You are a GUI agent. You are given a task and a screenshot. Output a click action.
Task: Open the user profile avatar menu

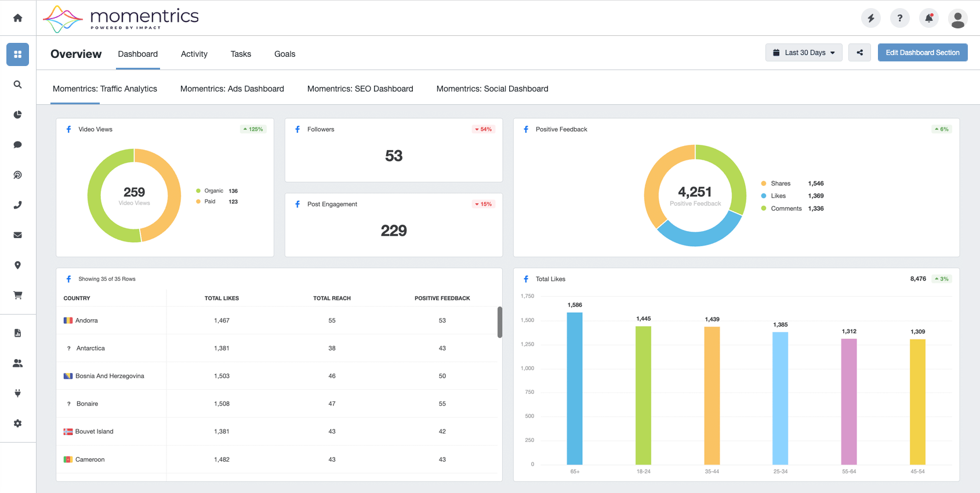click(x=958, y=18)
